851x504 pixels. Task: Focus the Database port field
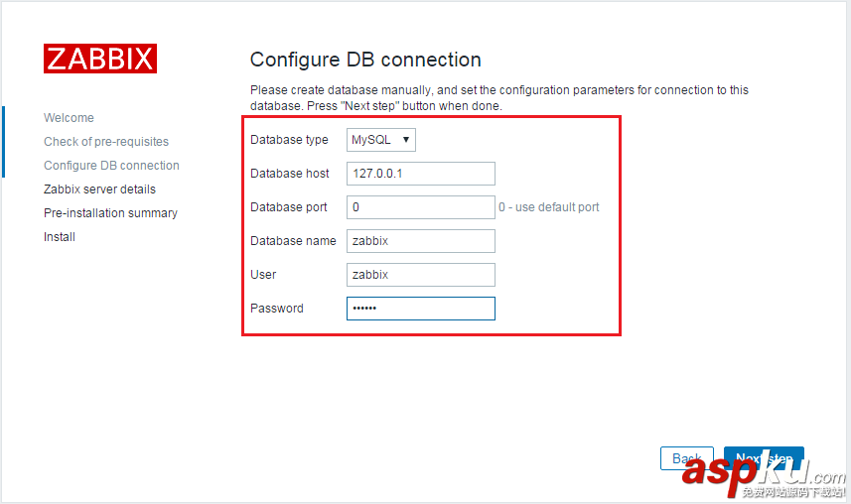(x=420, y=207)
